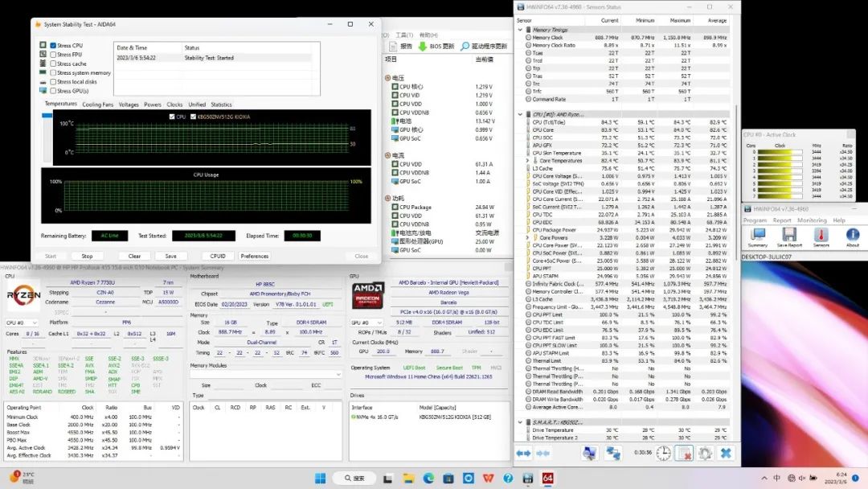Open the GPU #0 selector dropdown
The height and width of the screenshot is (489, 868).
[x=366, y=323]
